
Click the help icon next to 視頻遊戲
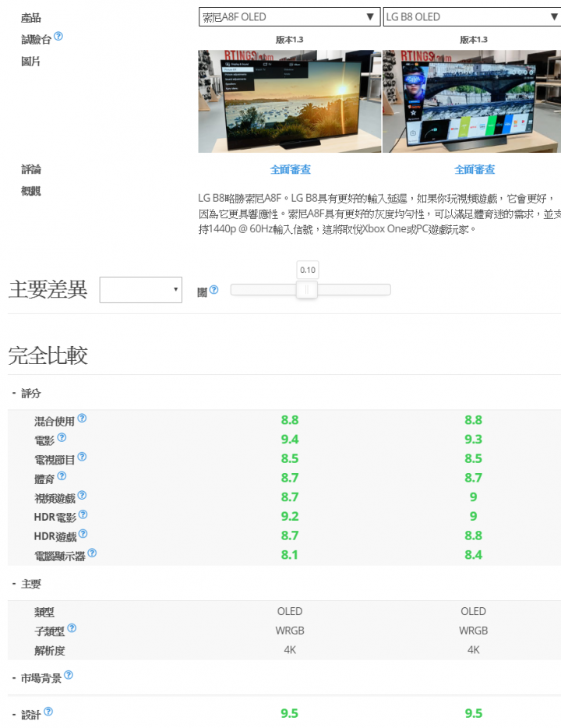[82, 495]
